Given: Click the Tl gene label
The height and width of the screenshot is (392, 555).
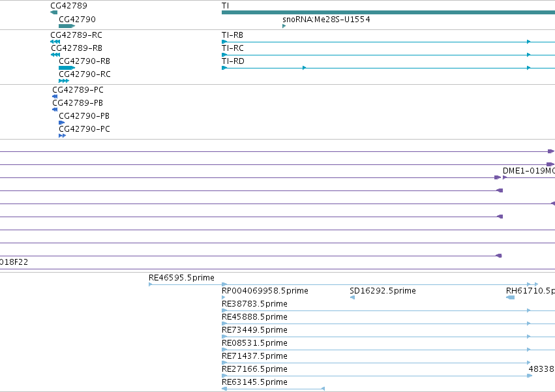Looking at the screenshot, I should [x=225, y=6].
